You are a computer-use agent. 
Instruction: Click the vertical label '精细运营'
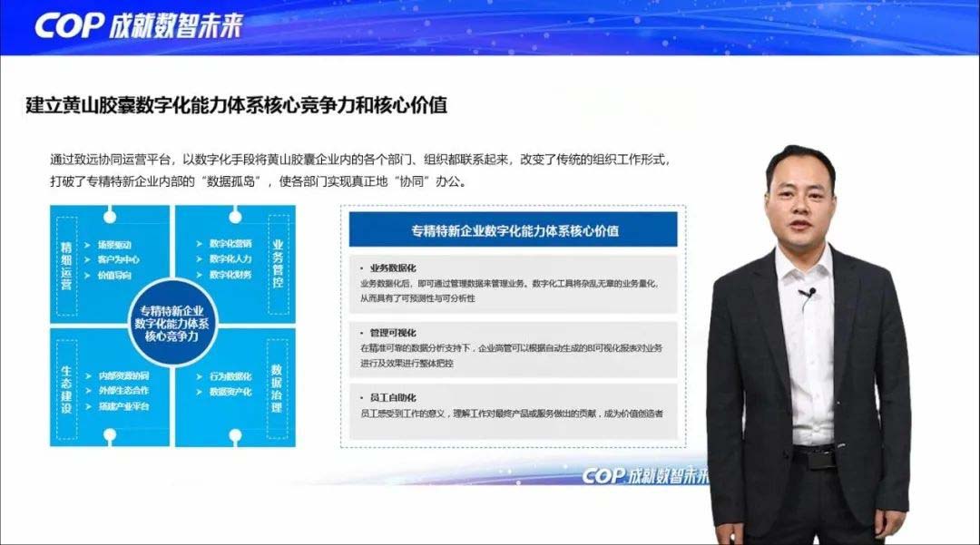point(66,266)
